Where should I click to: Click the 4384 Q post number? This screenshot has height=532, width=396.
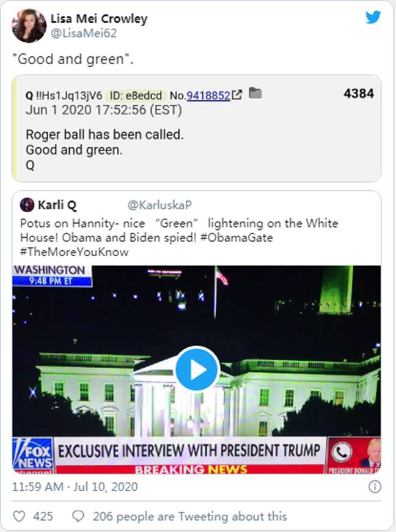[x=359, y=94]
